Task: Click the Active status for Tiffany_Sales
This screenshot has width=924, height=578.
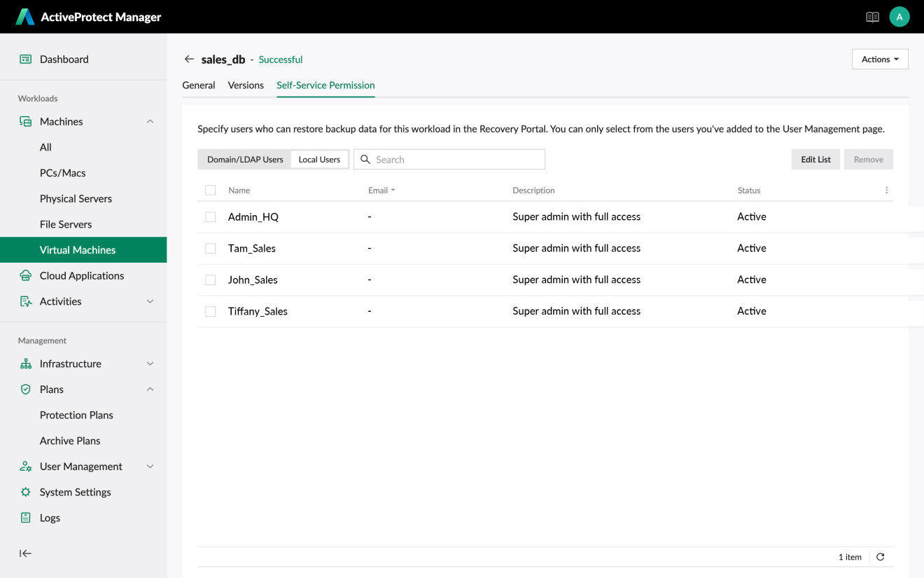Action: pos(752,312)
